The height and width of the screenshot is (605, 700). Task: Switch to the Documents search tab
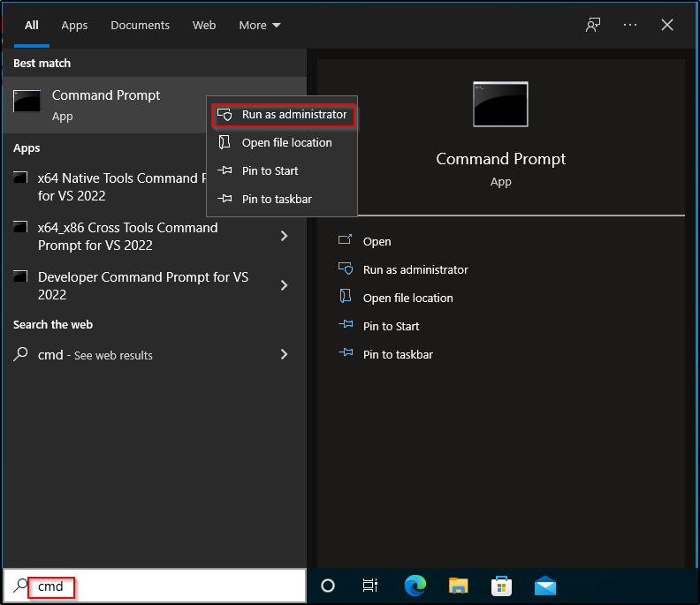pos(141,26)
